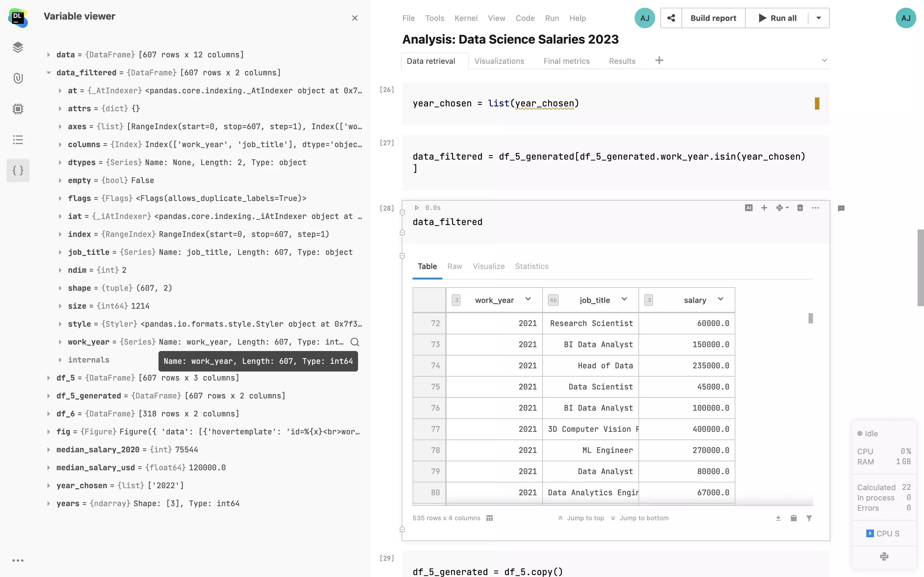Open the attachments paperclip sidebar icon
This screenshot has width=924, height=577.
click(x=18, y=78)
